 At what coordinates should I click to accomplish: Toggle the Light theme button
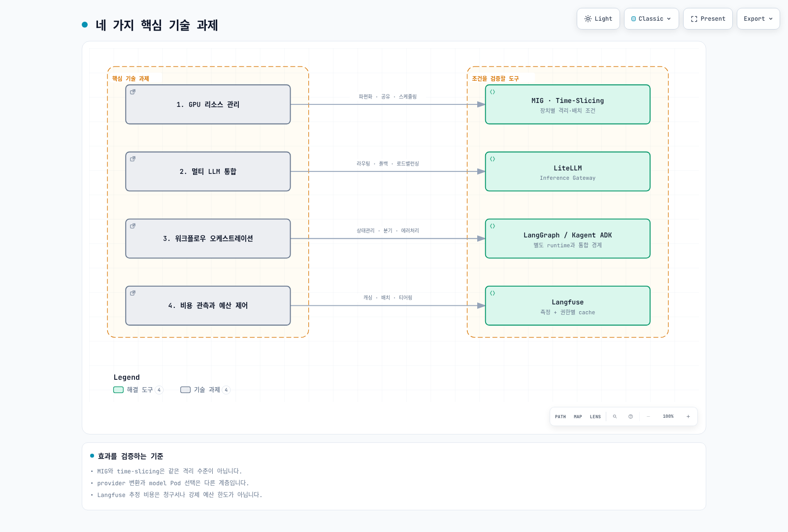598,19
